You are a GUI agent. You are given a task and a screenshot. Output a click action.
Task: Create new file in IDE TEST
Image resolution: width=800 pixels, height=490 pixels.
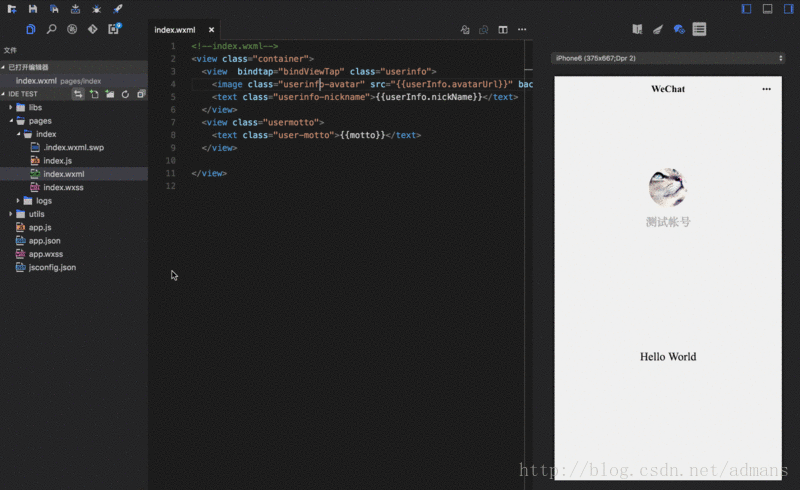click(94, 94)
